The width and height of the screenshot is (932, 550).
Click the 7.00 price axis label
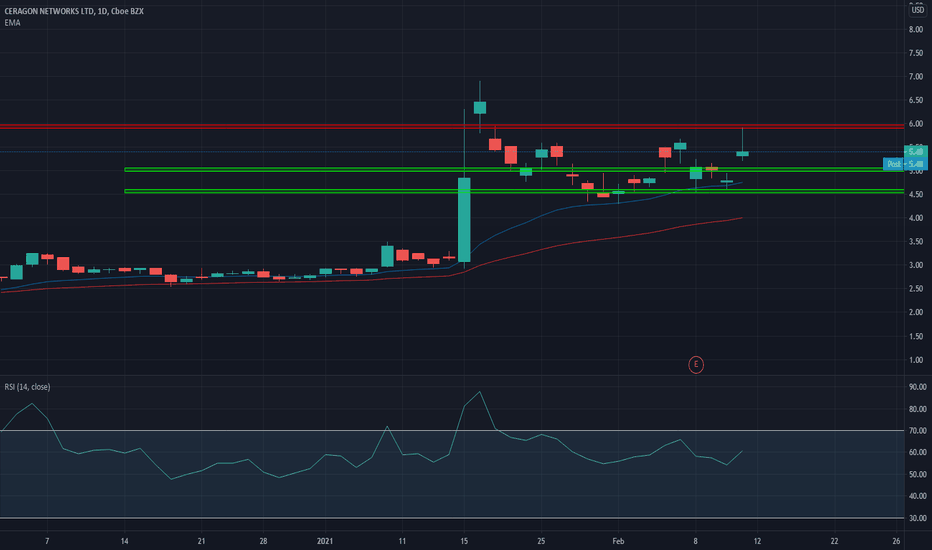915,76
